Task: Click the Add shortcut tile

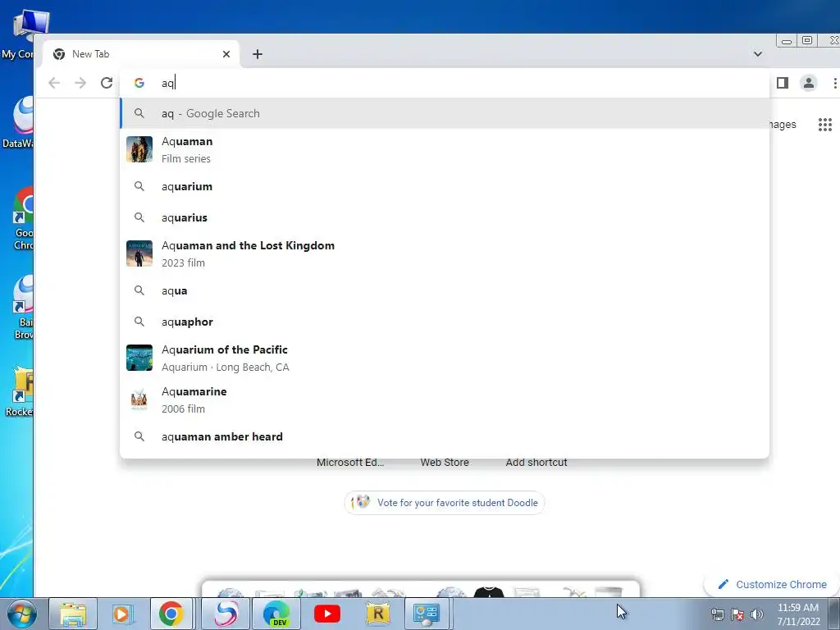Action: tap(536, 463)
